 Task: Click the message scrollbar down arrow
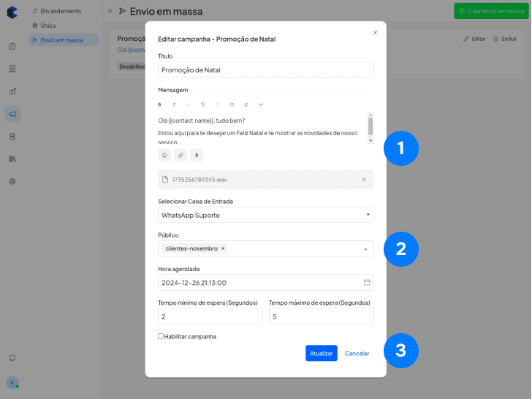(370, 141)
